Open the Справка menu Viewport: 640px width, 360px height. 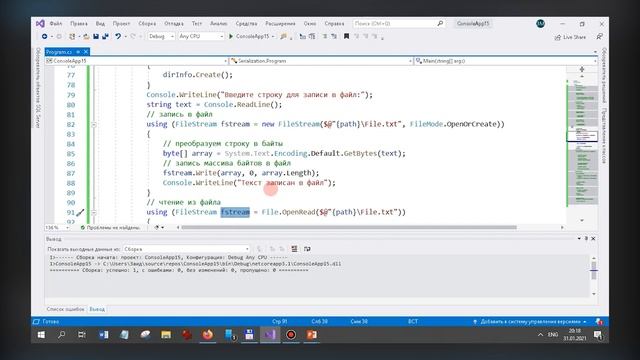pos(334,24)
